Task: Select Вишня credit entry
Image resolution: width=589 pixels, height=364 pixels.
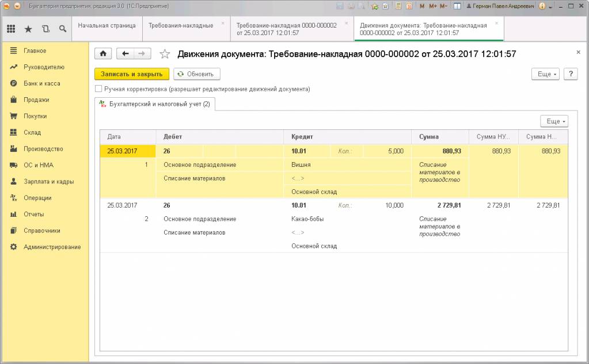Action: pos(301,164)
